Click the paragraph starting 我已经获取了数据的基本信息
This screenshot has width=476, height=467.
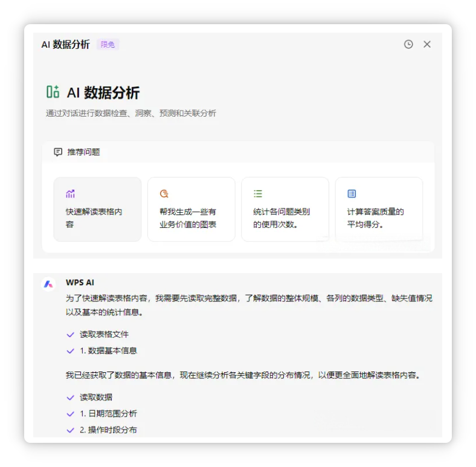[243, 375]
